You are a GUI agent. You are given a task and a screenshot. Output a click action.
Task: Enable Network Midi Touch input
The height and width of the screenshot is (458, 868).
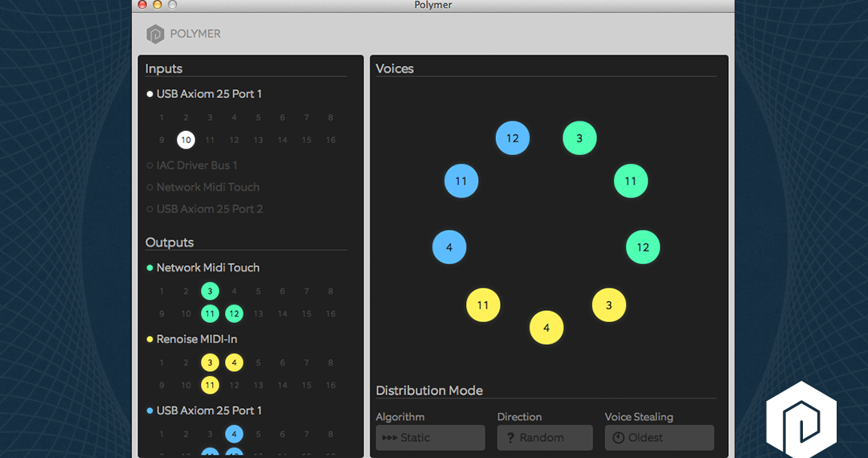[203, 187]
